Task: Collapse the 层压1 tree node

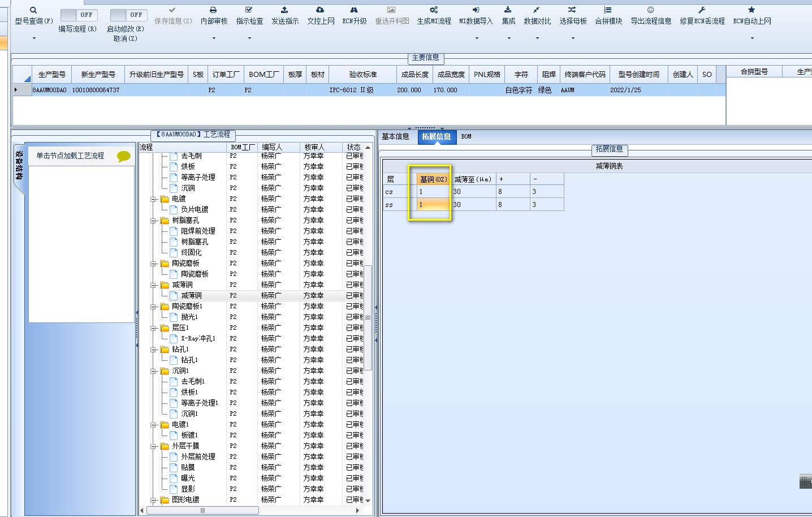Action: [153, 328]
